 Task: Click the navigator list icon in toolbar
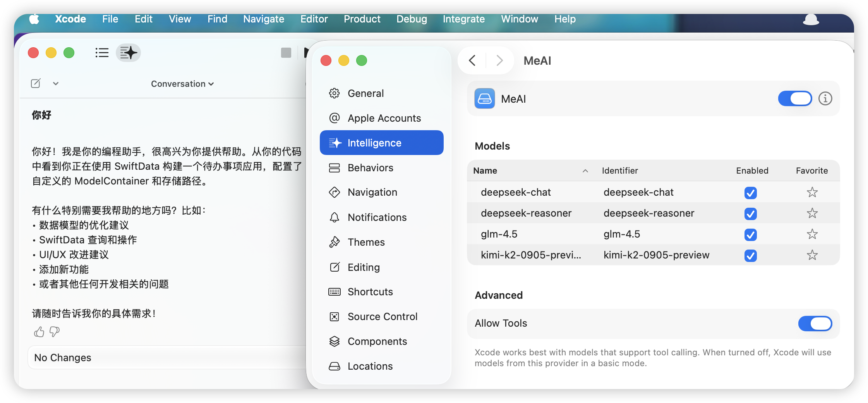pyautogui.click(x=102, y=53)
